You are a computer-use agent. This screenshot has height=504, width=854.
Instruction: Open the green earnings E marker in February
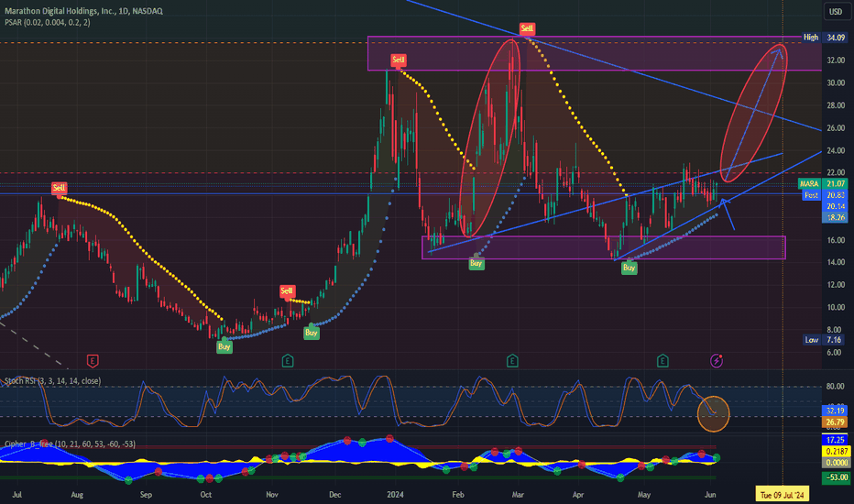tap(512, 360)
